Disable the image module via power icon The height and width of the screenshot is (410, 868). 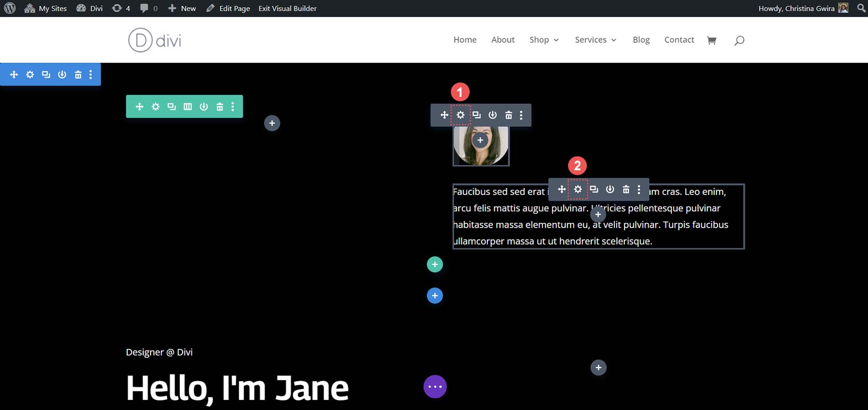coord(492,115)
